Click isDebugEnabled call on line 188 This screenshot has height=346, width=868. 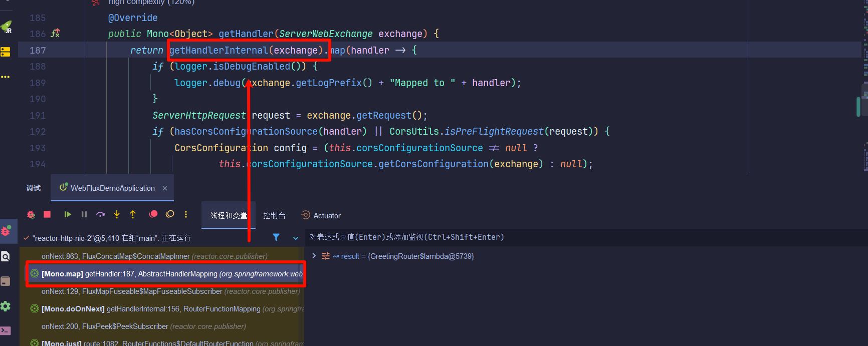tap(252, 66)
